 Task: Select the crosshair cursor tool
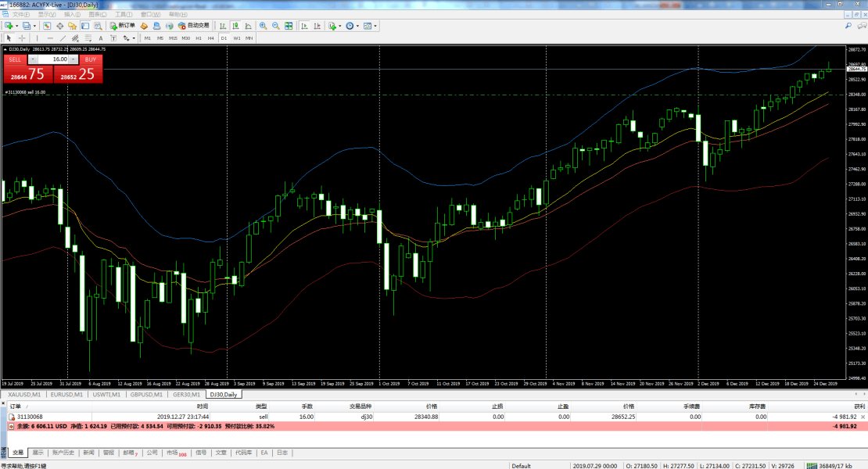pyautogui.click(x=22, y=38)
